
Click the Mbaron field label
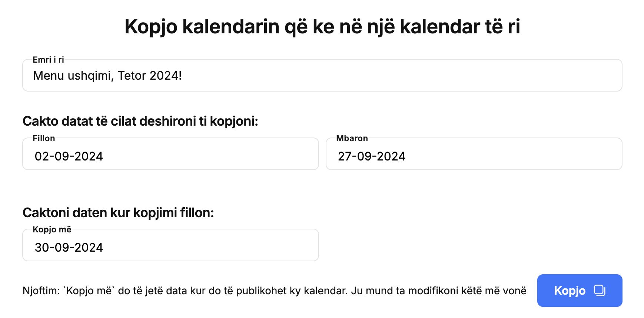pyautogui.click(x=352, y=138)
